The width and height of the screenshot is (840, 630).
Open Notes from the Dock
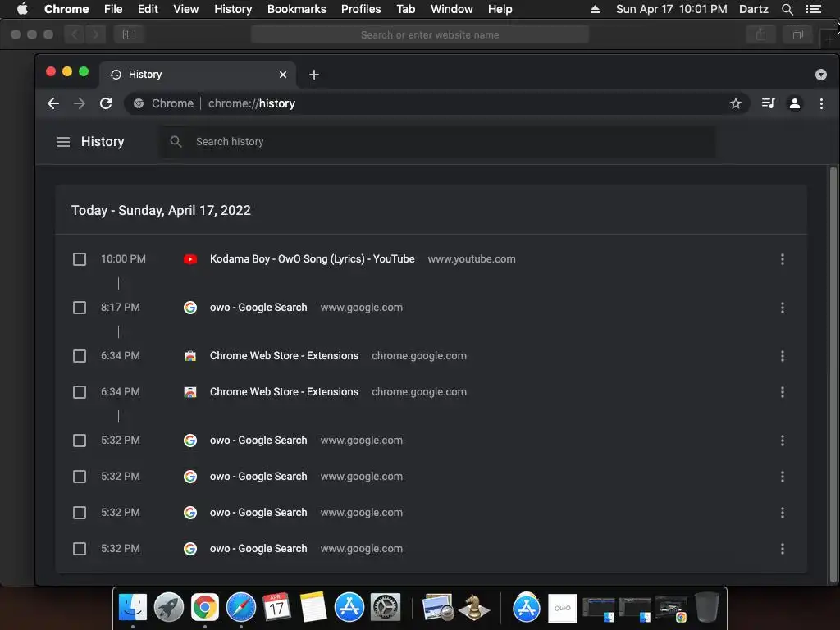pos(313,608)
